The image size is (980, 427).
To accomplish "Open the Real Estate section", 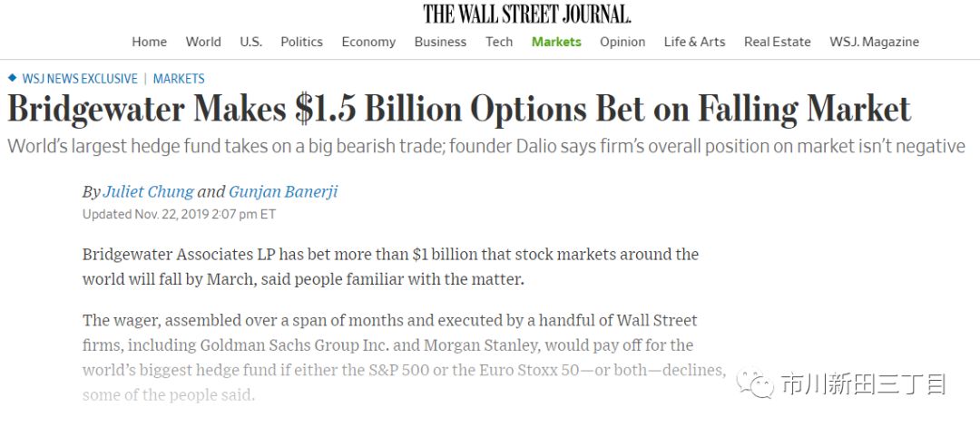I will point(778,42).
